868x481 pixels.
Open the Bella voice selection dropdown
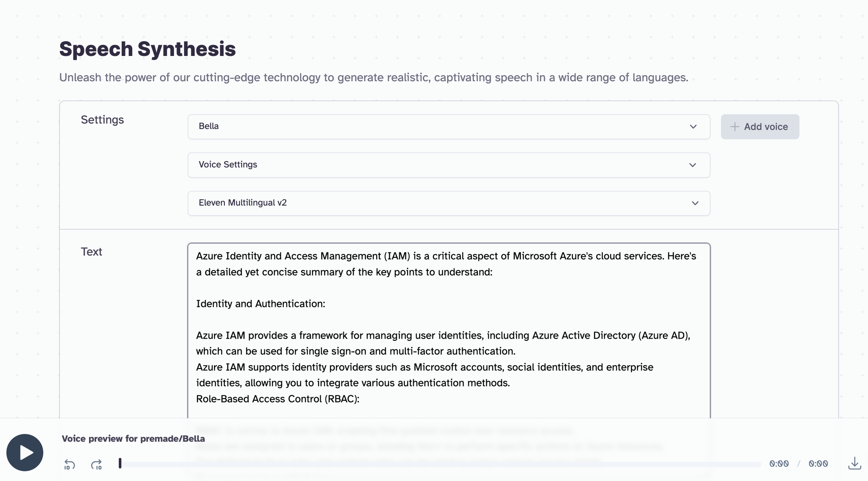[x=434, y=127]
